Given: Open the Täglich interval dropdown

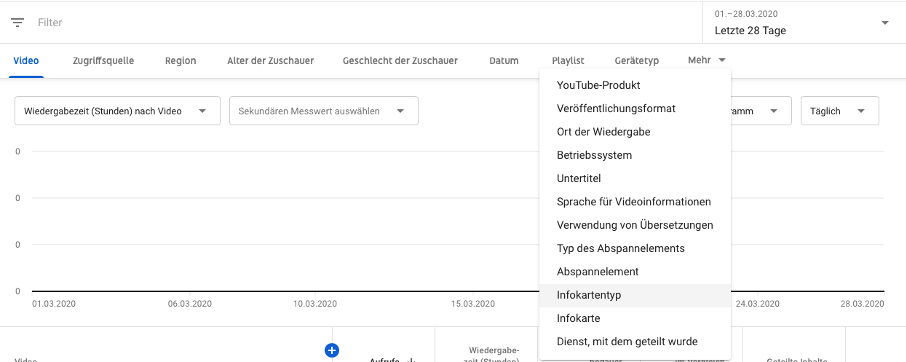Looking at the screenshot, I should pos(840,111).
